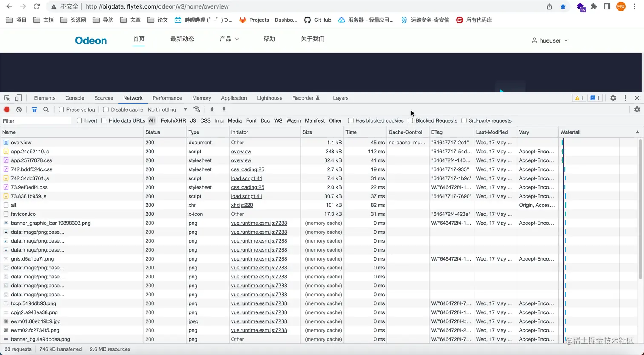Viewport: 644px width, 355px height.
Task: Click the 最新动态 navigation link
Action: tap(182, 39)
